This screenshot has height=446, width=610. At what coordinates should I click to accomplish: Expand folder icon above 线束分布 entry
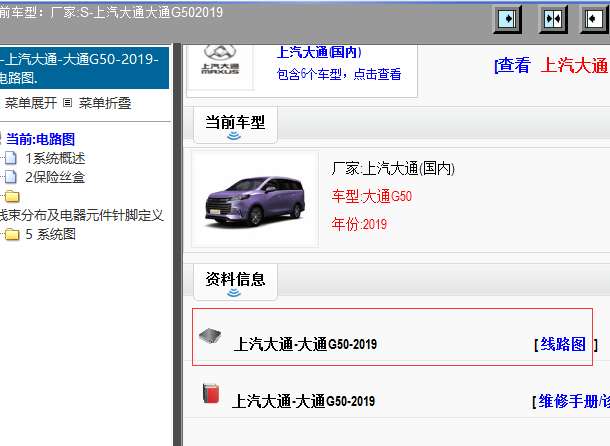tap(12, 196)
